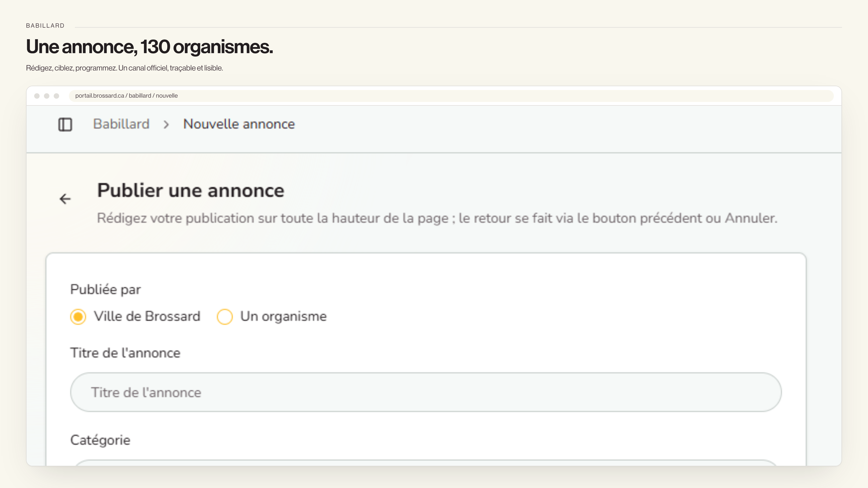Click the BABILLARD section label
Screen dimensions: 868x488
click(45, 26)
